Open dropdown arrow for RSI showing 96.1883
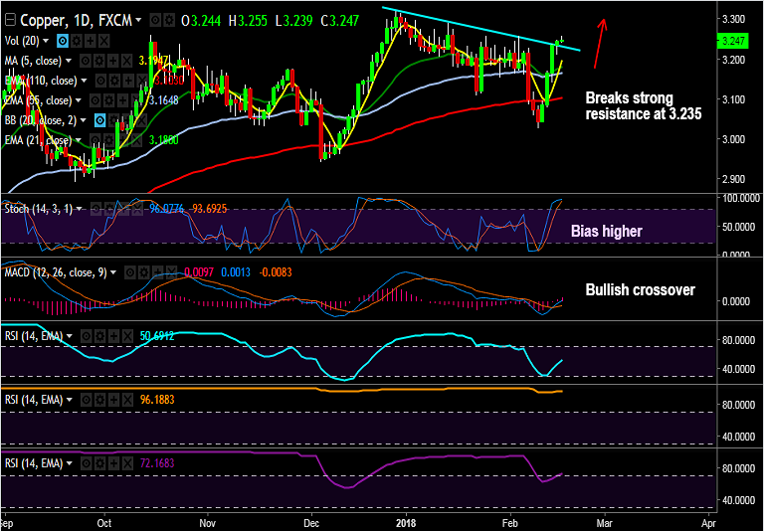Image resolution: width=764 pixels, height=532 pixels. [70, 400]
